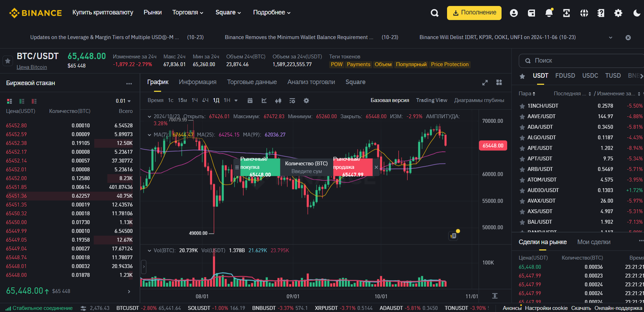Select the USDC market tab

pyautogui.click(x=590, y=76)
